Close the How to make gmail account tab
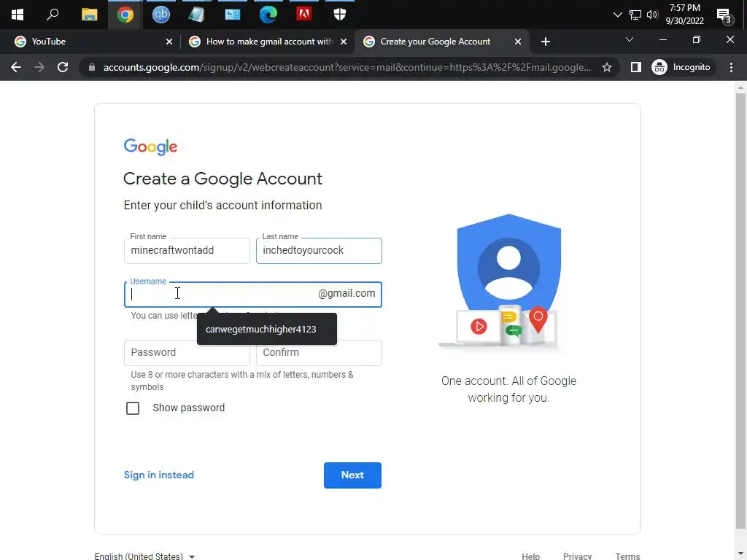Screen dimensions: 747x560 tap(344, 42)
